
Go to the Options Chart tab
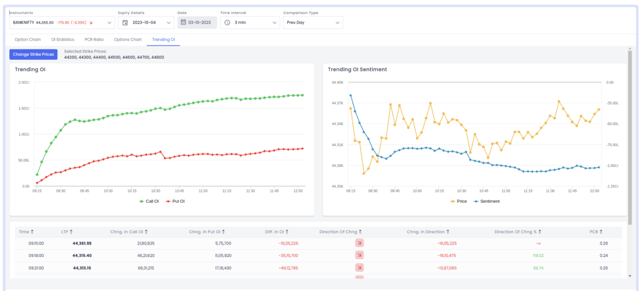point(128,40)
